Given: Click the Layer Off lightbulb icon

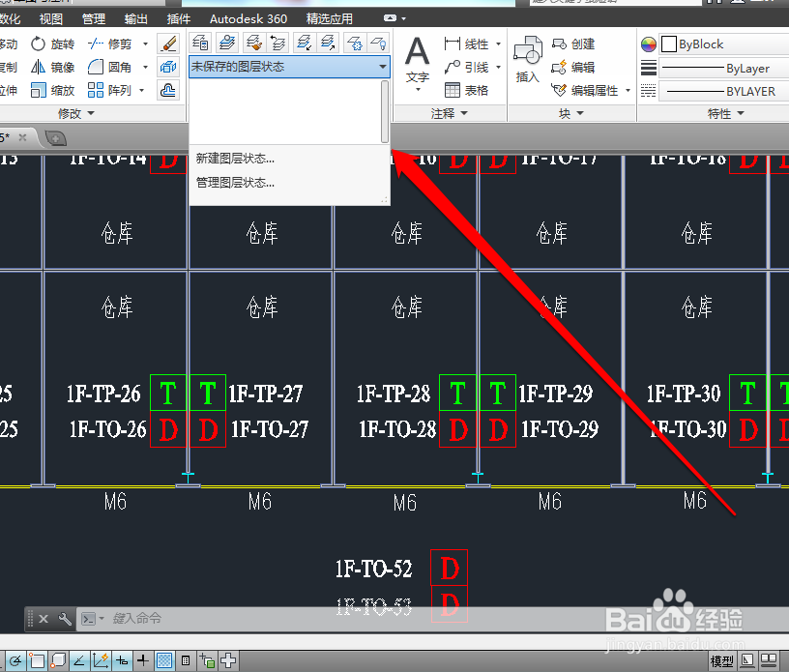Looking at the screenshot, I should 378,43.
